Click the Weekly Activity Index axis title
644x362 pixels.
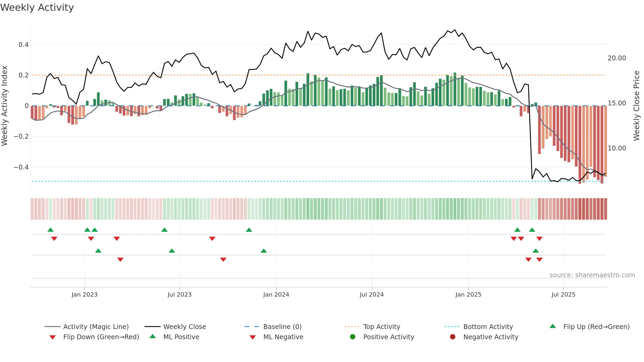click(4, 106)
